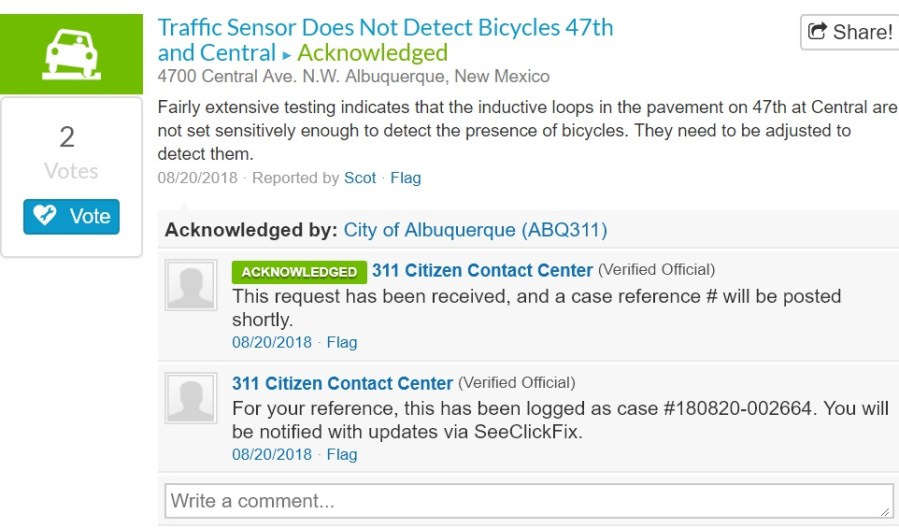This screenshot has height=528, width=899.
Task: Flag the first comment about request received
Action: (341, 342)
